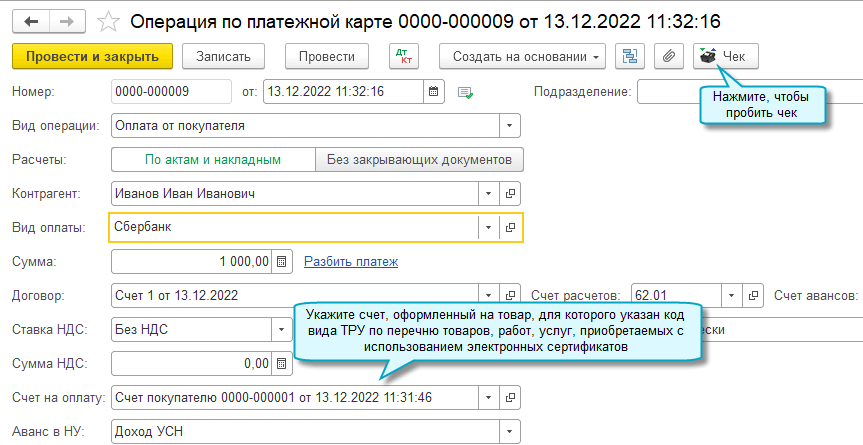Screen dimensions: 863x445
Task: Click Провести и закрыть
Action: point(92,56)
